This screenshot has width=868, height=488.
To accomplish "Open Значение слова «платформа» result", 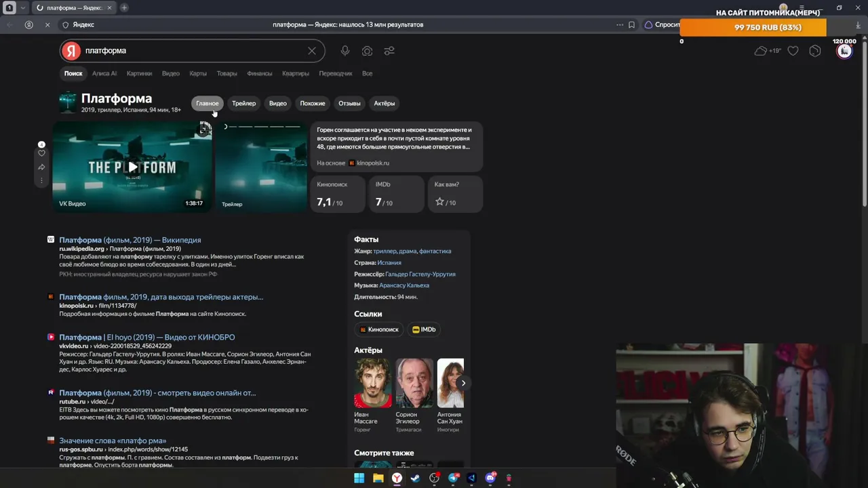I will [x=113, y=441].
